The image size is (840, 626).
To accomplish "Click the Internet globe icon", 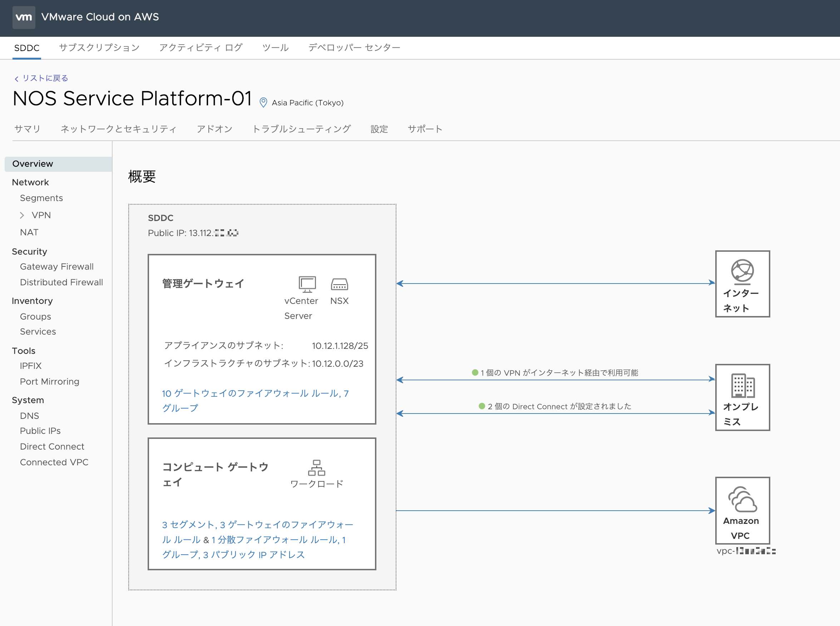I will point(742,271).
